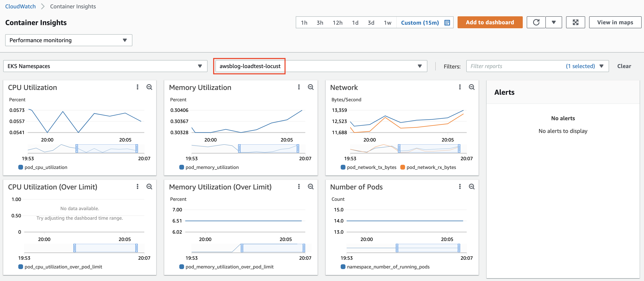Screen dimensions: 644x281
Task: Open the refresh interval options arrow
Action: 554,22
